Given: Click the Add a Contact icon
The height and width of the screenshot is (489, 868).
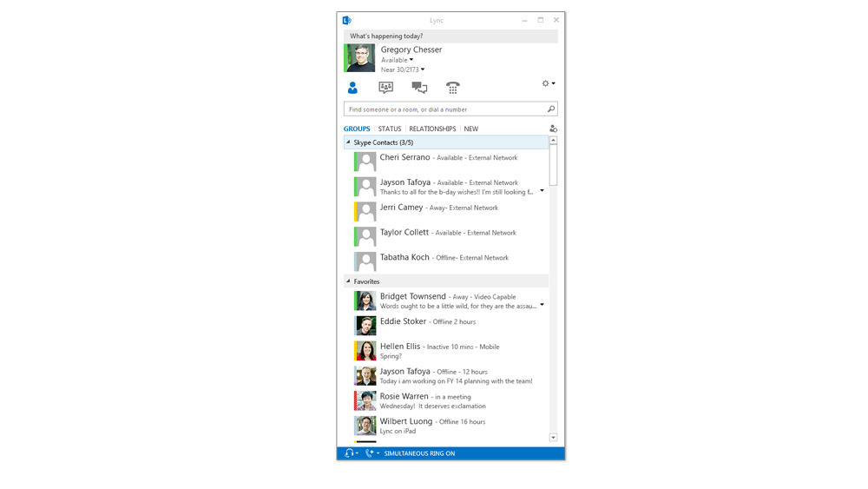Looking at the screenshot, I should point(553,129).
